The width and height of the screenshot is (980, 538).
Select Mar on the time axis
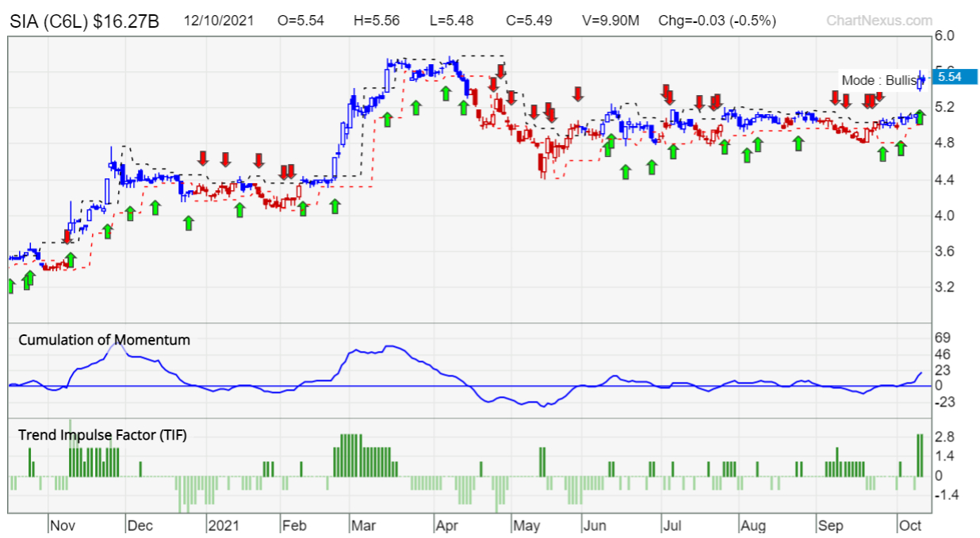click(x=364, y=525)
